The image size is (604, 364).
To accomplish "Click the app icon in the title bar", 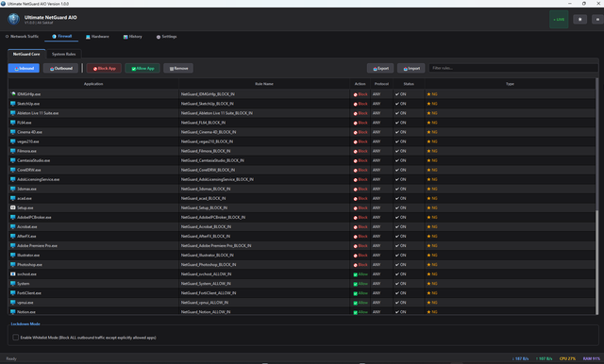I will coord(3,4).
